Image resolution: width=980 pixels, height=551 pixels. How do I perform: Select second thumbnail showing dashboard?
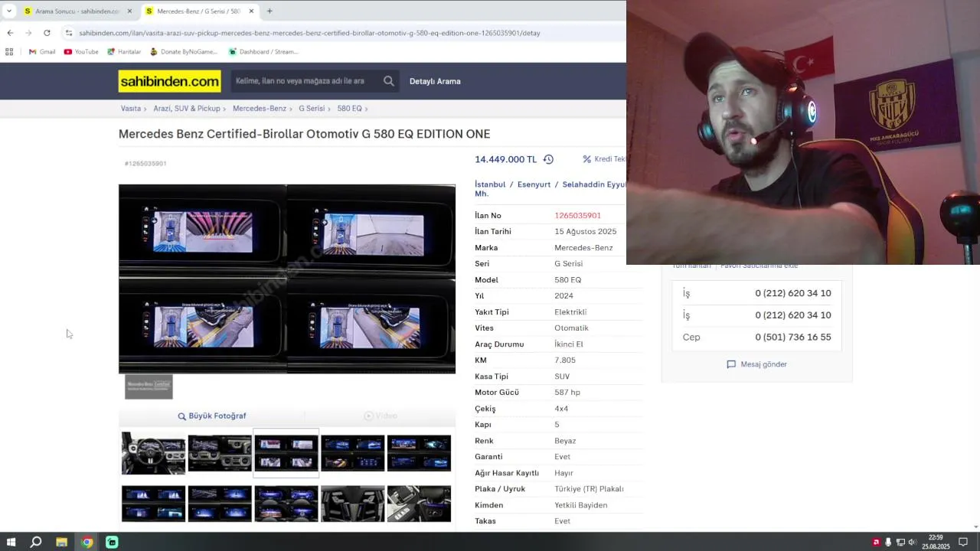(x=220, y=453)
